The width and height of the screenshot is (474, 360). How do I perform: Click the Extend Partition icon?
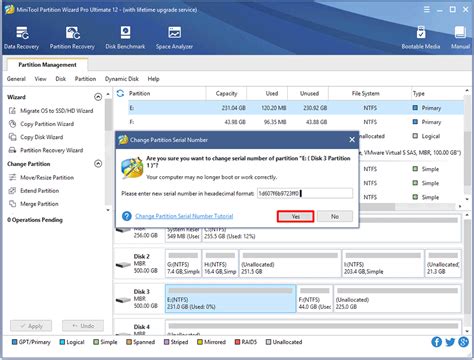12,191
